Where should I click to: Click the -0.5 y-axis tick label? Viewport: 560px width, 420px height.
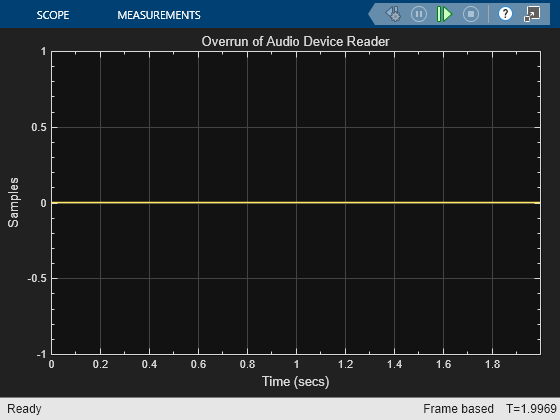37,279
